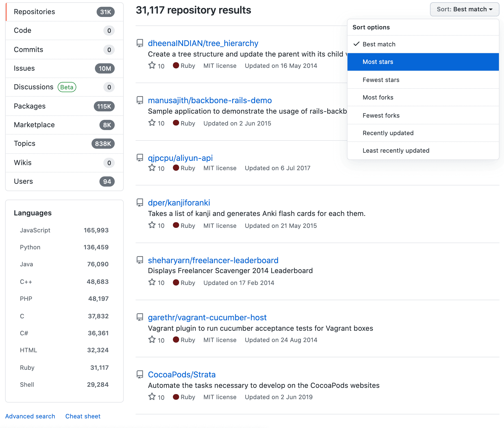Select Best match in sort options

379,44
